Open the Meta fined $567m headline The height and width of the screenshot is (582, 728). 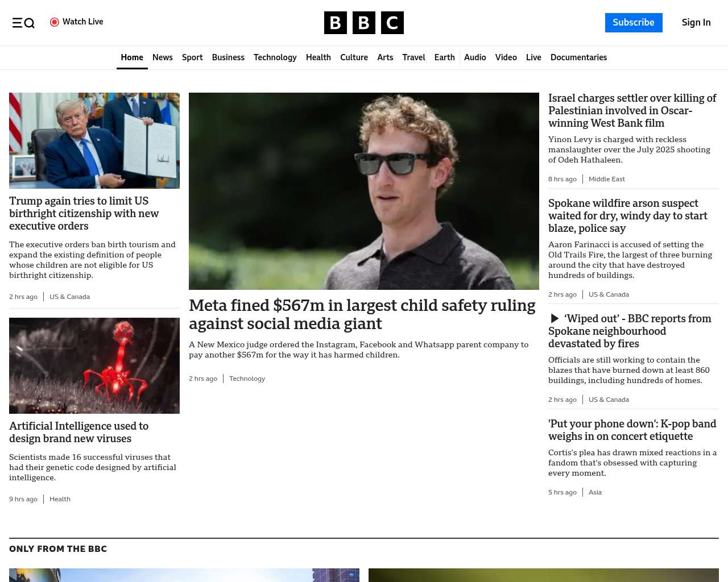tap(362, 314)
